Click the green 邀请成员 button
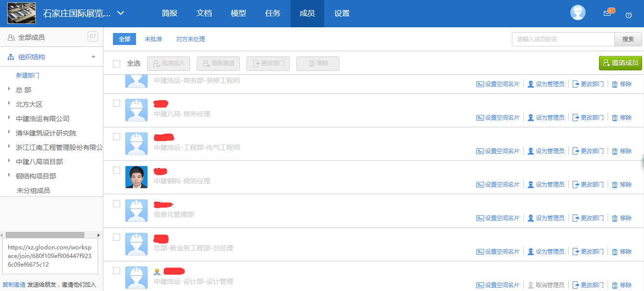644x291 pixels. [620, 63]
